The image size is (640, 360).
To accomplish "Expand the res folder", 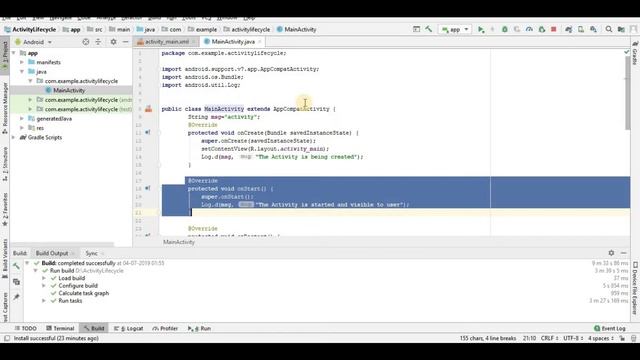I will coord(22,128).
